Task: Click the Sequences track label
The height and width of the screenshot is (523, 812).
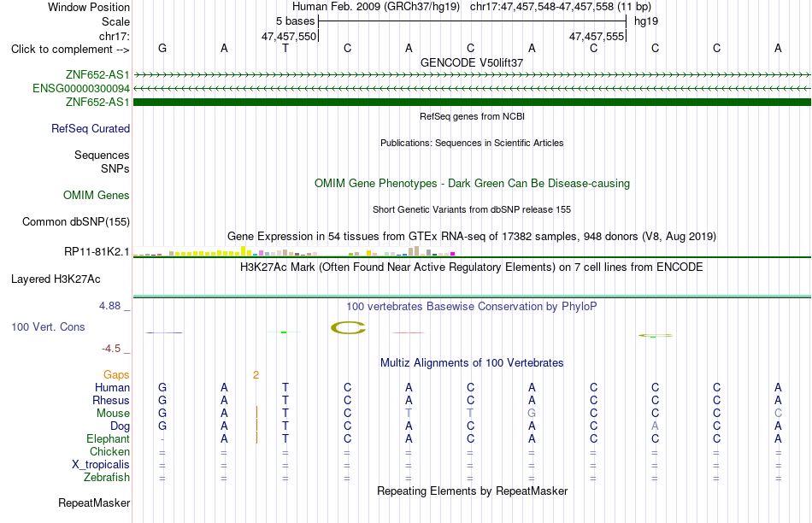Action: click(x=102, y=155)
